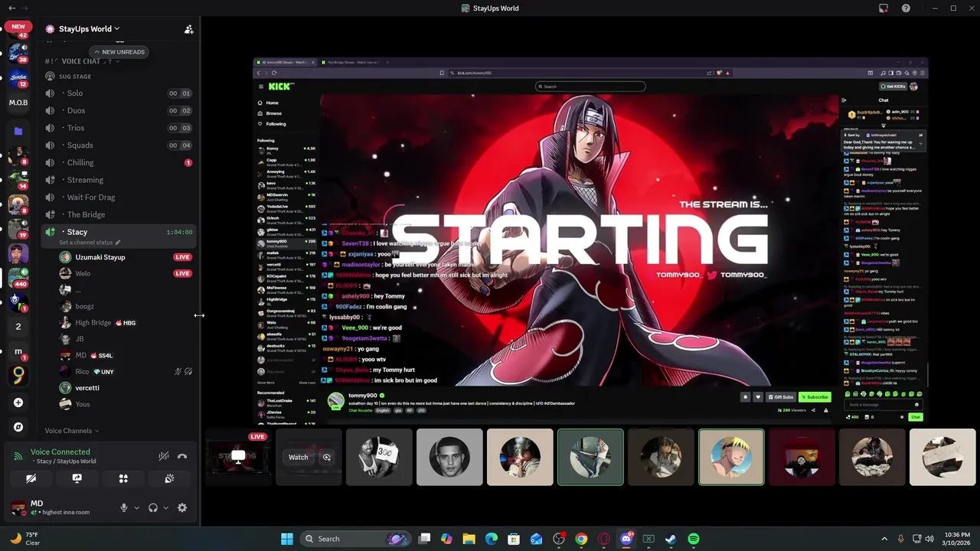The height and width of the screenshot is (551, 980).
Task: Jump to NEW UNREADS pill
Action: coord(119,52)
